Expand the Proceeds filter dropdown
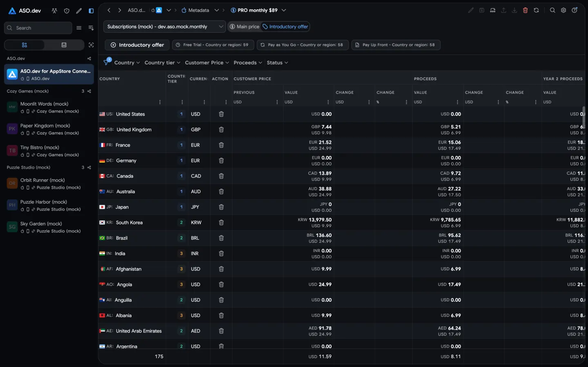The height and width of the screenshot is (367, 588). tap(248, 63)
